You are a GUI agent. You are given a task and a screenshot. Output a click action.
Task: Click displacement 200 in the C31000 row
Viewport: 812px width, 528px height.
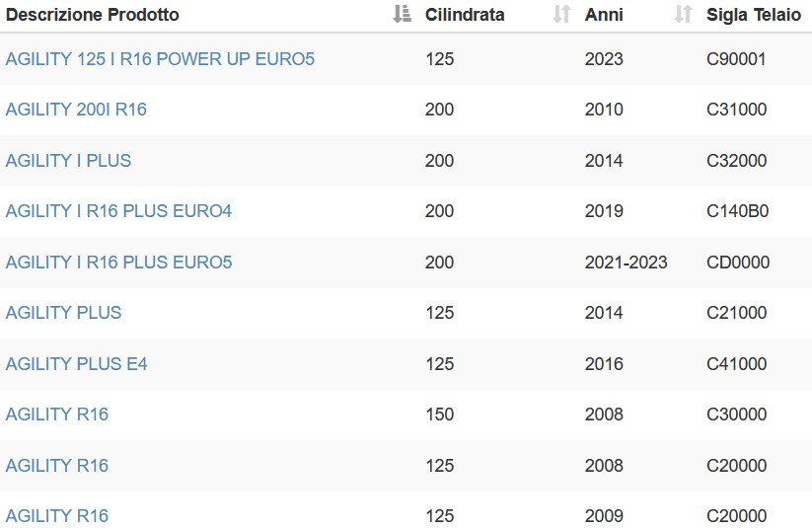click(x=439, y=110)
